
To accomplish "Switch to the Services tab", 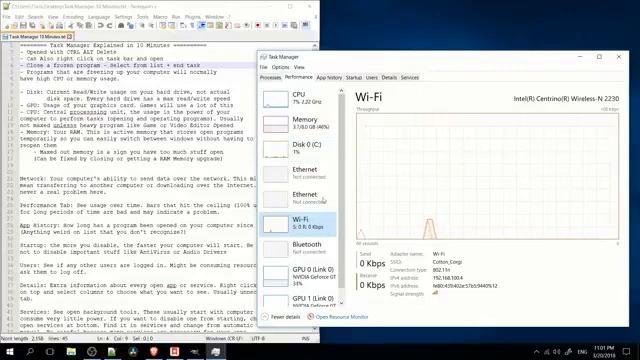I will coord(410,78).
